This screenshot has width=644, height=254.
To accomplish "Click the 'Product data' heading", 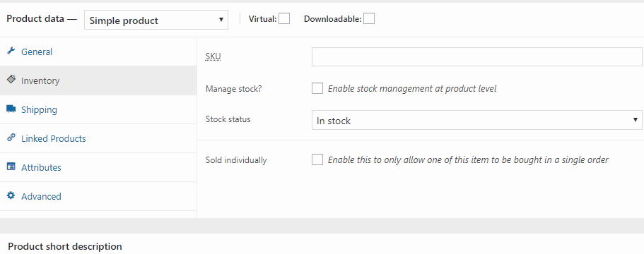I will tap(35, 19).
